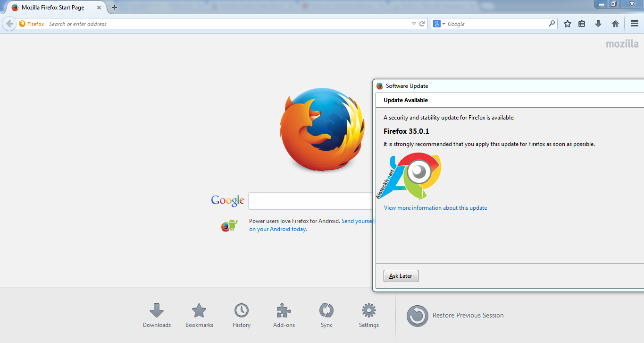Minimize the Firefox window
The width and height of the screenshot is (644, 343).
[x=600, y=4]
